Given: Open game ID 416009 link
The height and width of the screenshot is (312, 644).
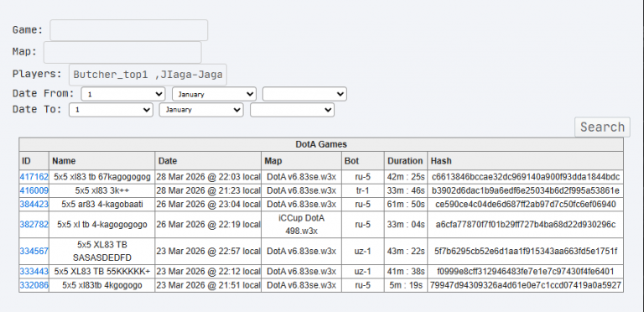Looking at the screenshot, I should coord(34,190).
